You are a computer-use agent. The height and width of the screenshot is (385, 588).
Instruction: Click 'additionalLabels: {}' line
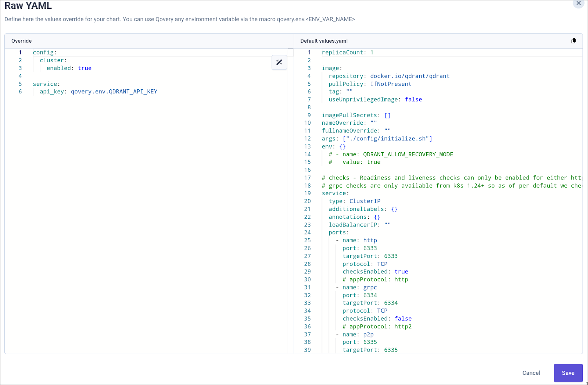363,209
